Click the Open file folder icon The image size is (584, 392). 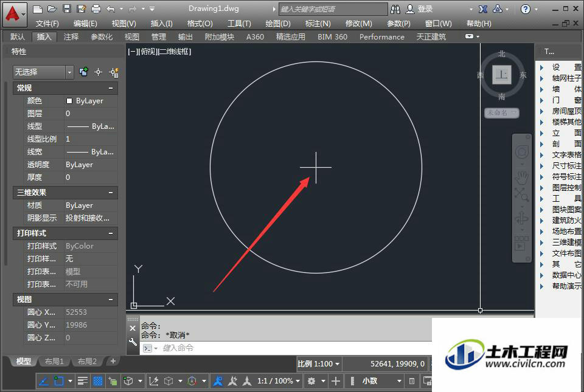pos(52,9)
